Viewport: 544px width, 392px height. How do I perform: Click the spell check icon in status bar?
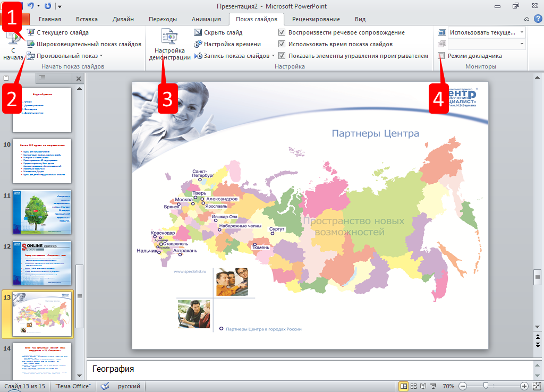click(105, 386)
